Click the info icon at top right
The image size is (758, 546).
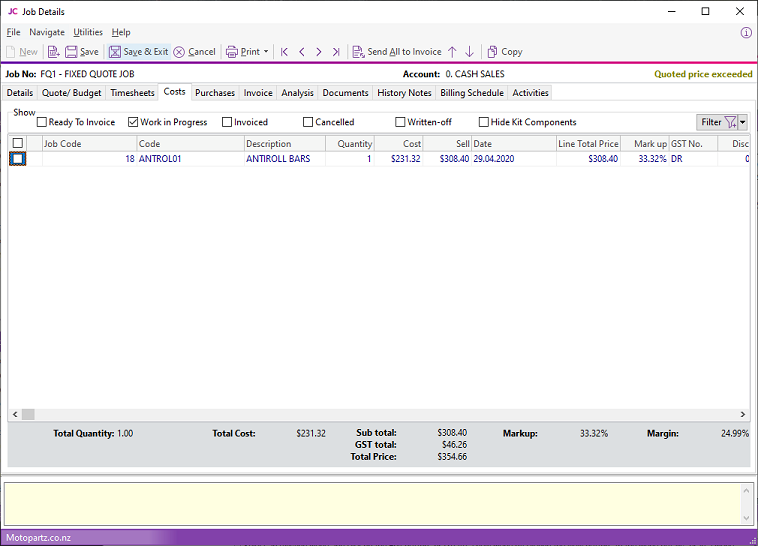tap(746, 32)
